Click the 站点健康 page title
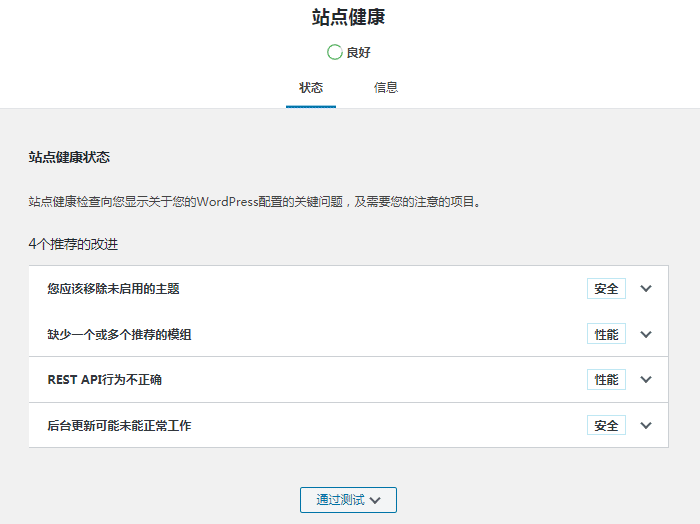The width and height of the screenshot is (700, 524). click(348, 17)
